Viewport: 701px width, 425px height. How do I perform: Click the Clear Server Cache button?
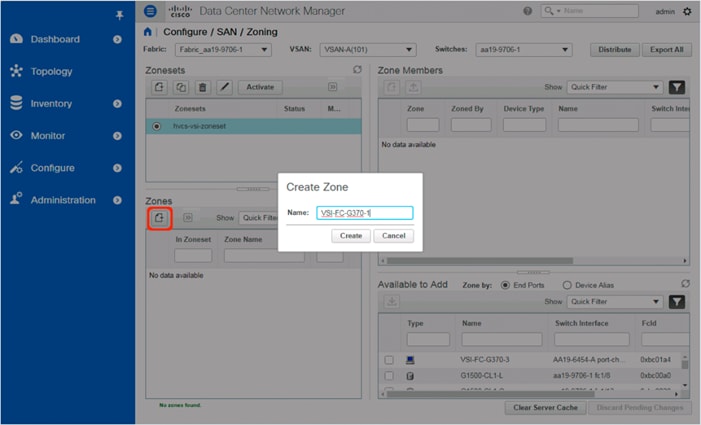coord(545,408)
